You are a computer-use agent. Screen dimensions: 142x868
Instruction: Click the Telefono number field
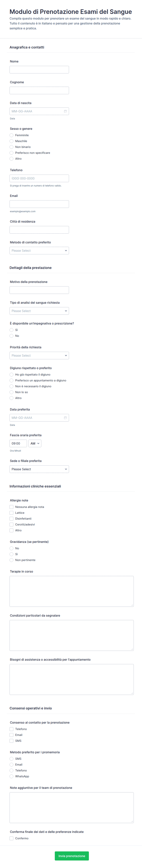point(39,179)
